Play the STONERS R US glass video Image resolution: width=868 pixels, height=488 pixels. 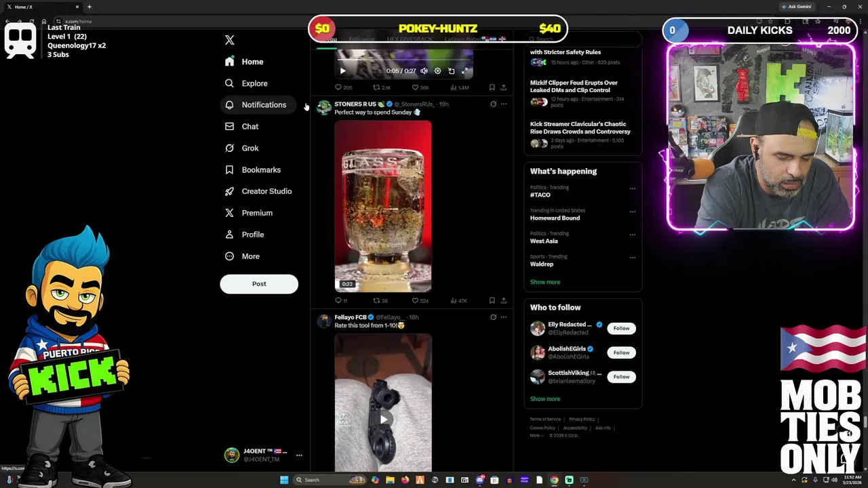pyautogui.click(x=382, y=207)
